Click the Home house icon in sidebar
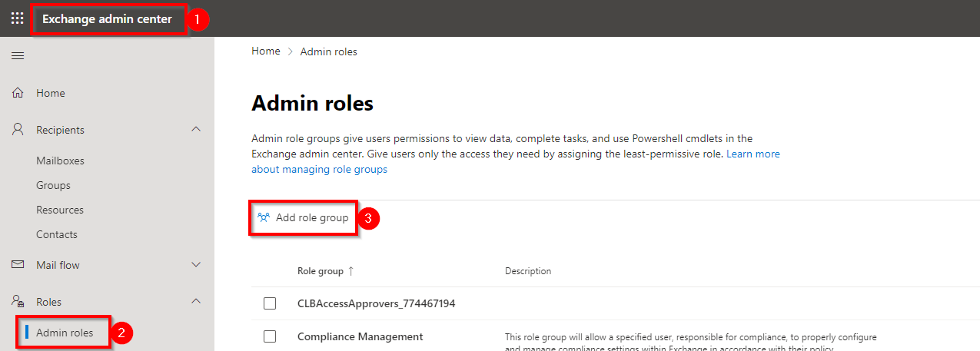 pyautogui.click(x=18, y=93)
